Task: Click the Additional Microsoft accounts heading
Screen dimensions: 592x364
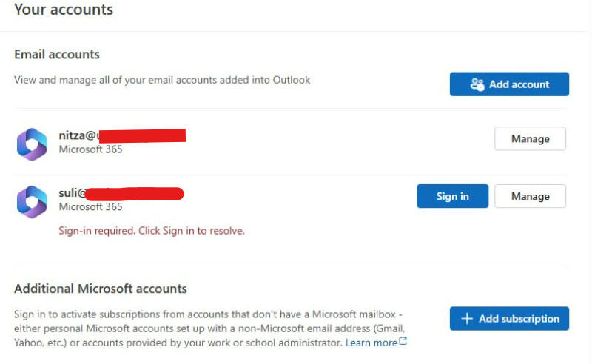Action: 101,289
